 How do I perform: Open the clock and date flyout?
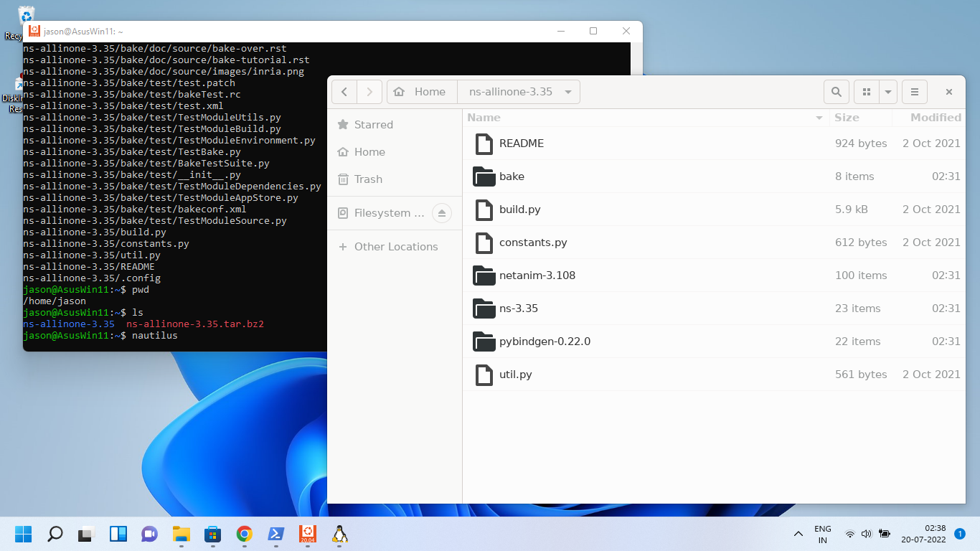[924, 534]
